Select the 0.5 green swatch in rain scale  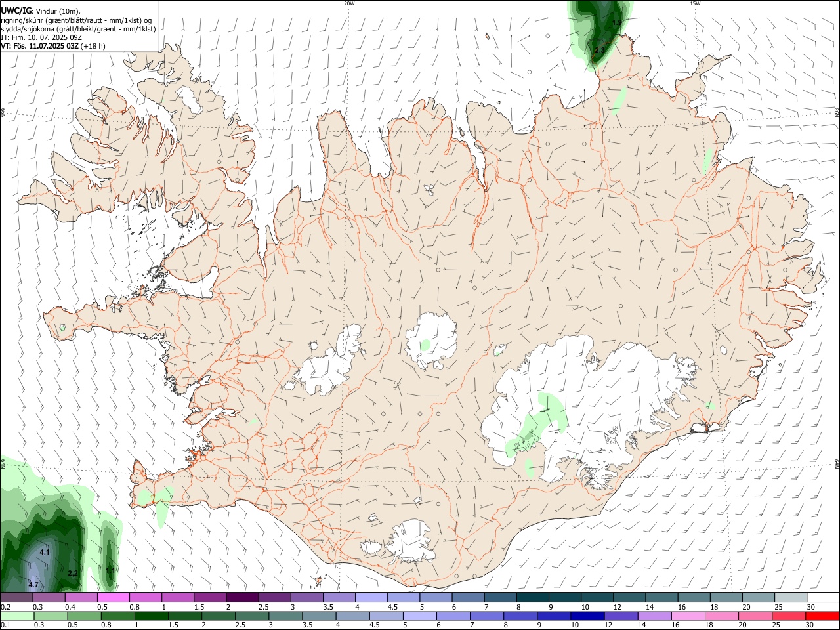coord(84,616)
